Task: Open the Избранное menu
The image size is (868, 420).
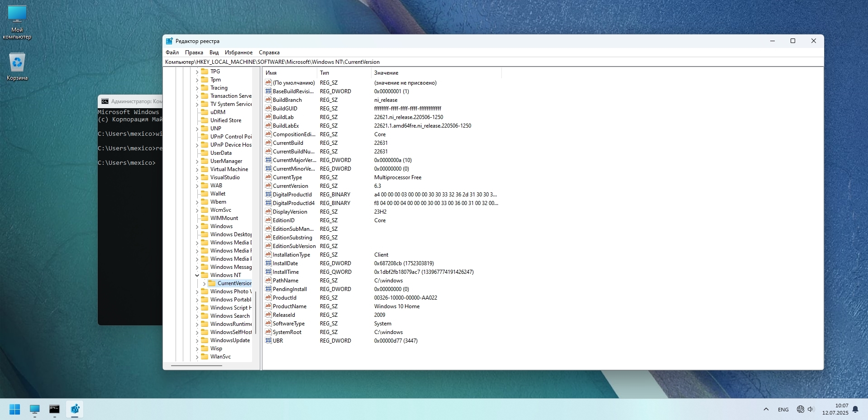Action: pyautogui.click(x=238, y=52)
